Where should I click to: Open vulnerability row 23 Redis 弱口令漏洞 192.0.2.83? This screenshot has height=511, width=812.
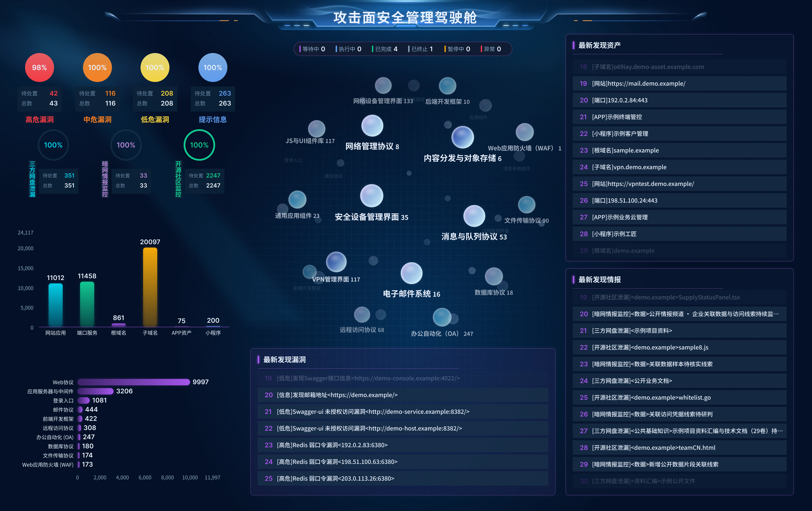point(403,445)
